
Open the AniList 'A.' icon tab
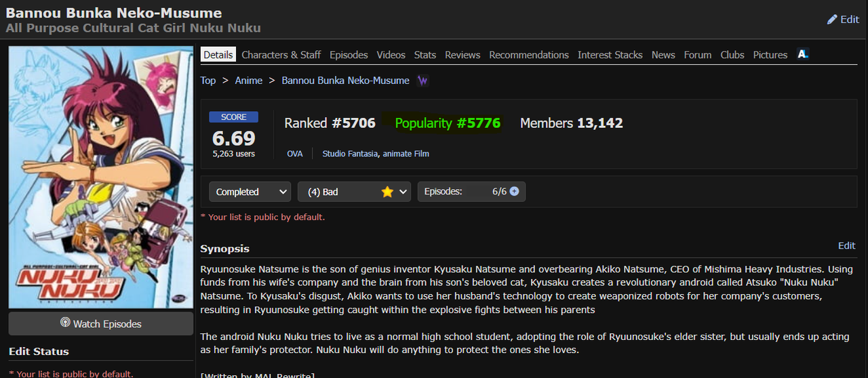pos(803,54)
